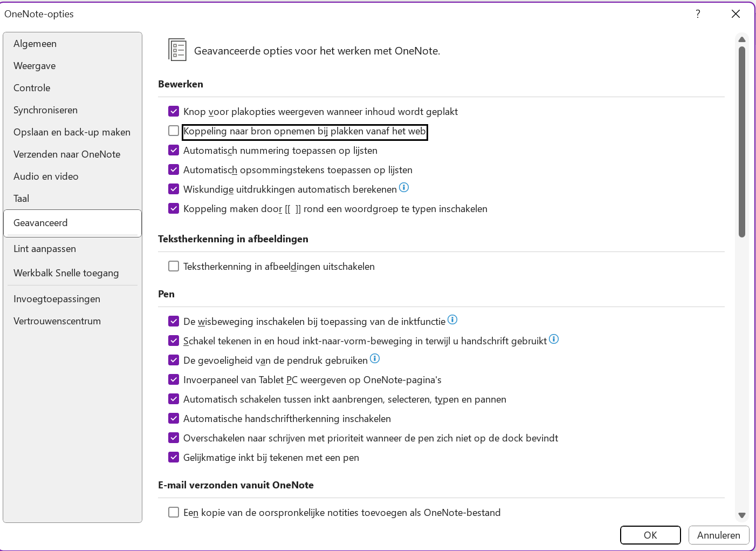The height and width of the screenshot is (551, 756).
Task: Click the vertical scrollbar thumb
Action: pos(742,141)
